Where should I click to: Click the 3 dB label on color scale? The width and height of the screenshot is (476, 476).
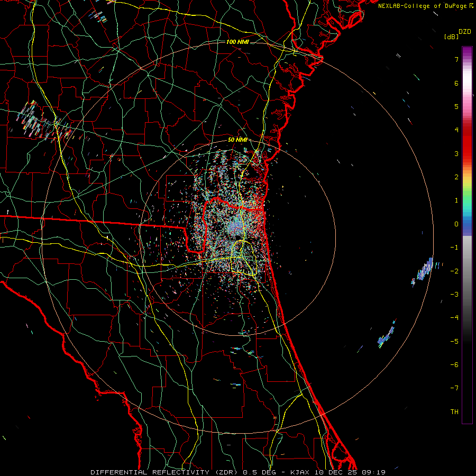pos(456,153)
